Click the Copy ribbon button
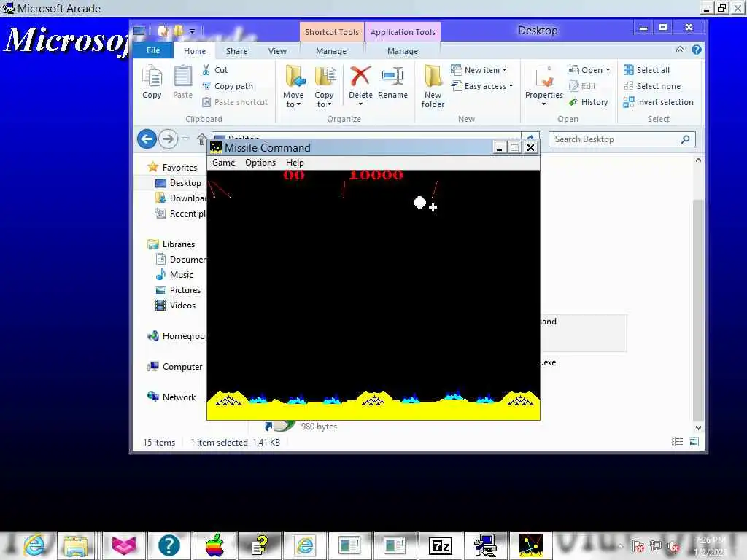 coord(152,82)
